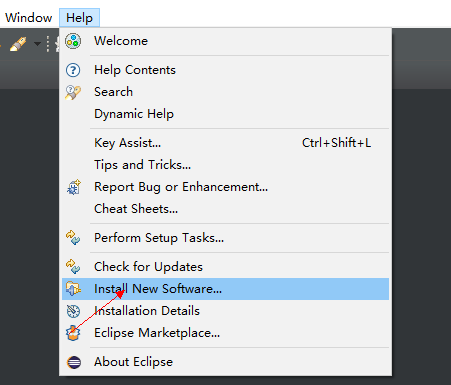Click the Eclipse Marketplace icon
The image size is (451, 385).
[x=73, y=333]
